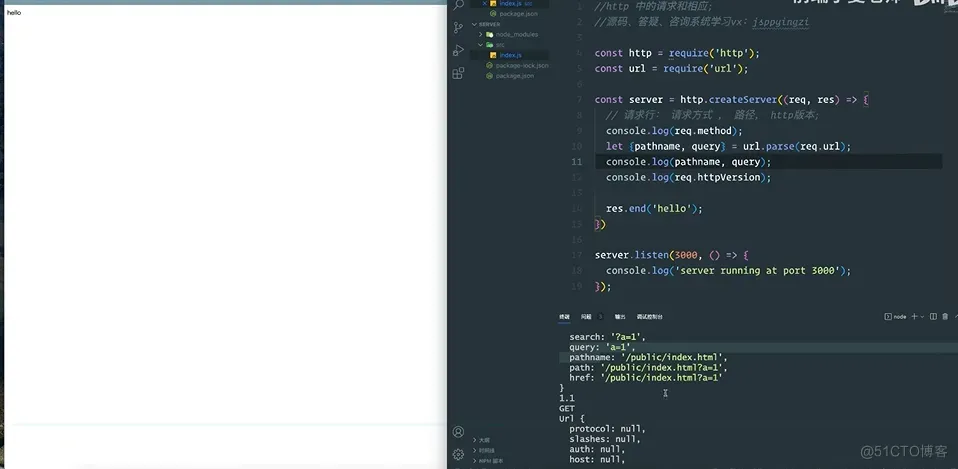Click line number 11 in the gutter
The width and height of the screenshot is (958, 469).
coord(577,162)
